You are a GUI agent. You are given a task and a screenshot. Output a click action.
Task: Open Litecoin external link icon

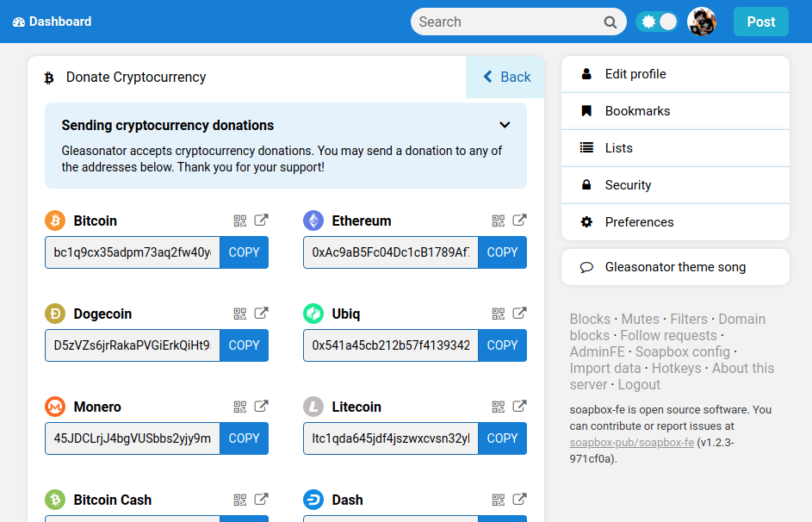tap(519, 407)
